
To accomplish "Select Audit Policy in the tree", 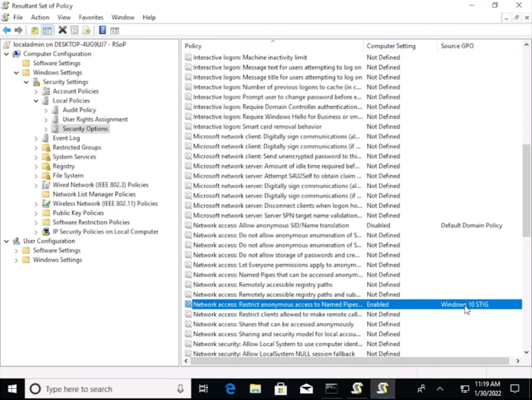I will click(x=79, y=110).
